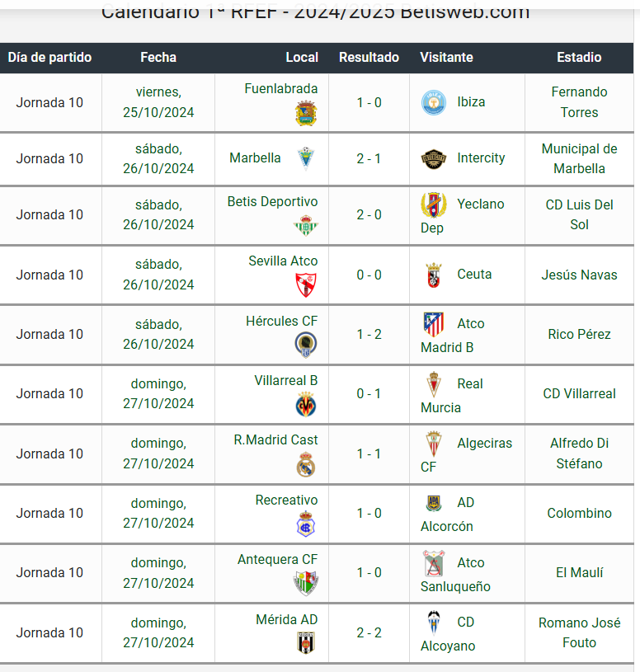Click the Intercity badge icon
Image resolution: width=640 pixels, height=672 pixels.
[433, 159]
